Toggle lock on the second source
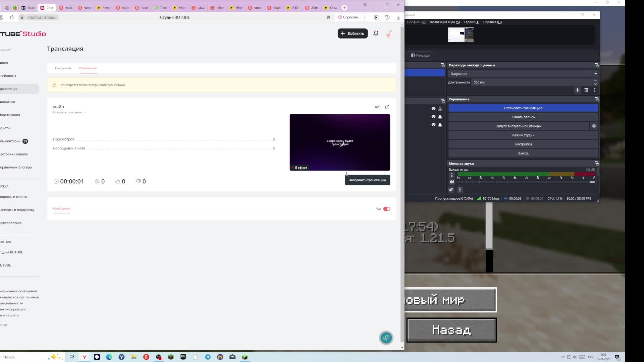Screen dimensions: 644x362 coord(440,117)
